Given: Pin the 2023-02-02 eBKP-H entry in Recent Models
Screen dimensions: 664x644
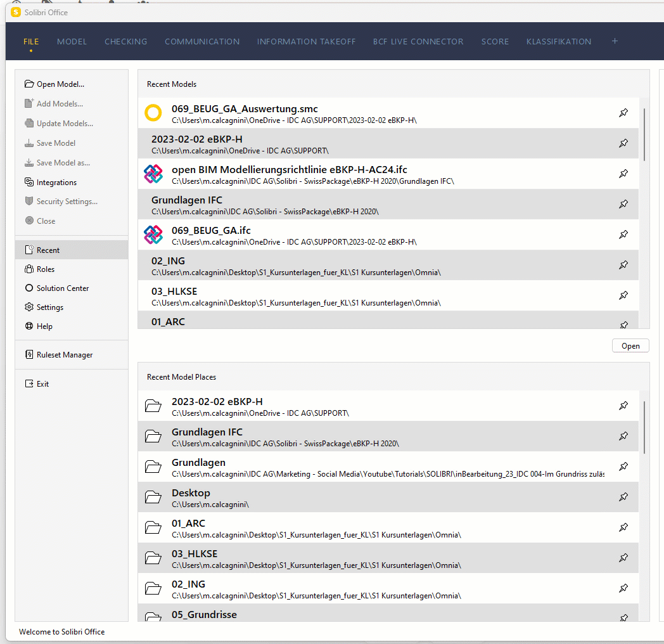Looking at the screenshot, I should pyautogui.click(x=623, y=143).
